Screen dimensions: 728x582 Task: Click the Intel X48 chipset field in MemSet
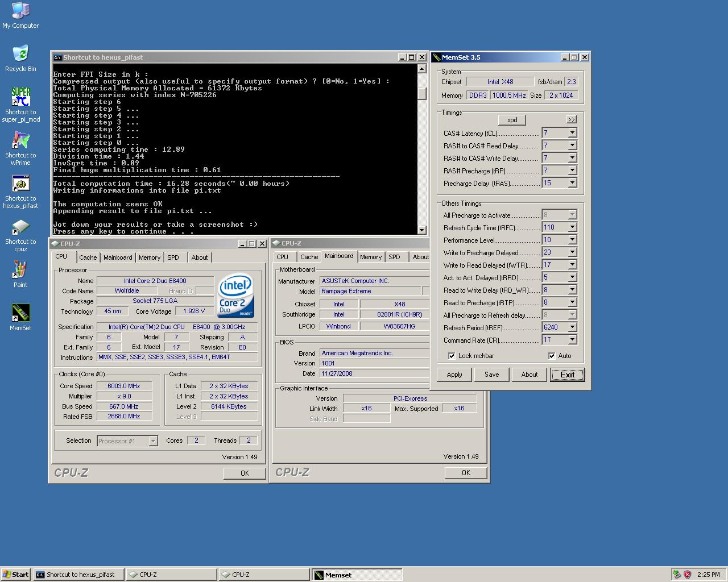pyautogui.click(x=500, y=82)
